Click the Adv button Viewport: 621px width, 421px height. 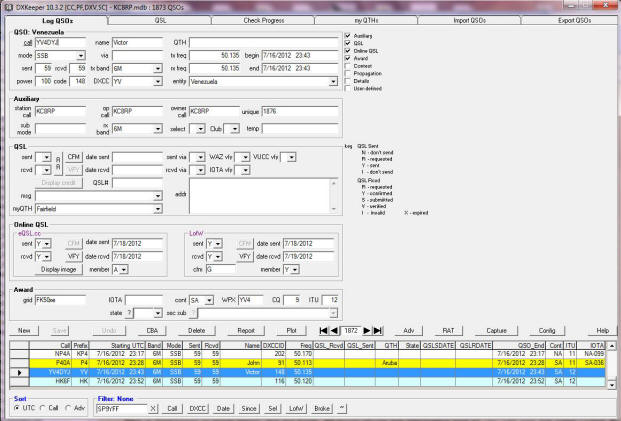pos(409,331)
